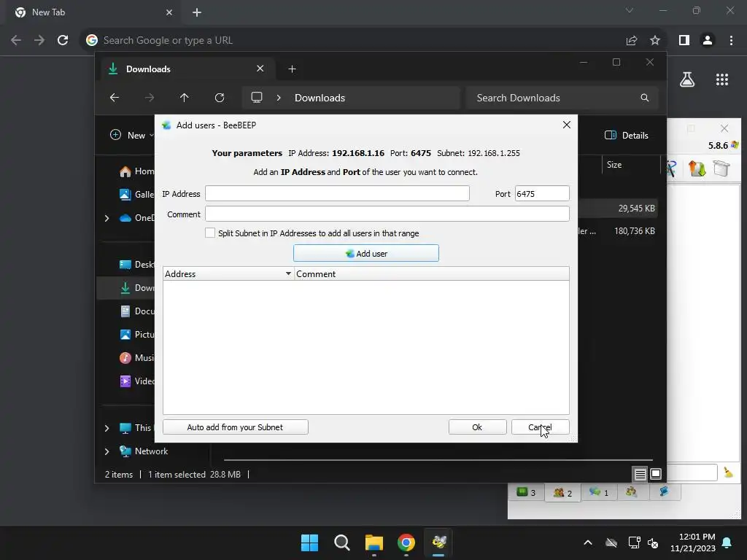Viewport: 747px width, 560px height.
Task: Go up one folder in File Explorer
Action: [x=185, y=98]
